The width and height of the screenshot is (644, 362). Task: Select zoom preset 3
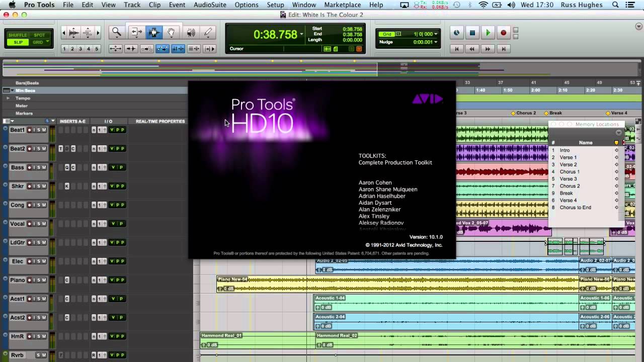[80, 49]
